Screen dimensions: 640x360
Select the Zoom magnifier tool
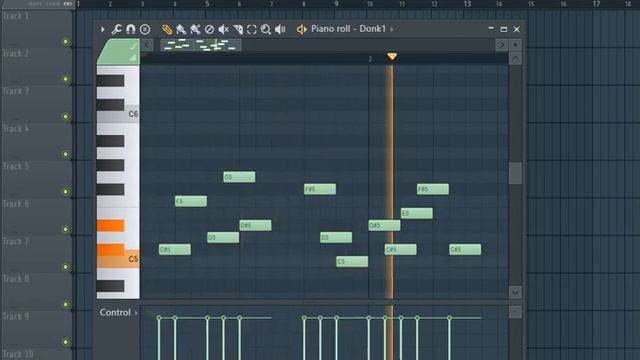click(266, 29)
